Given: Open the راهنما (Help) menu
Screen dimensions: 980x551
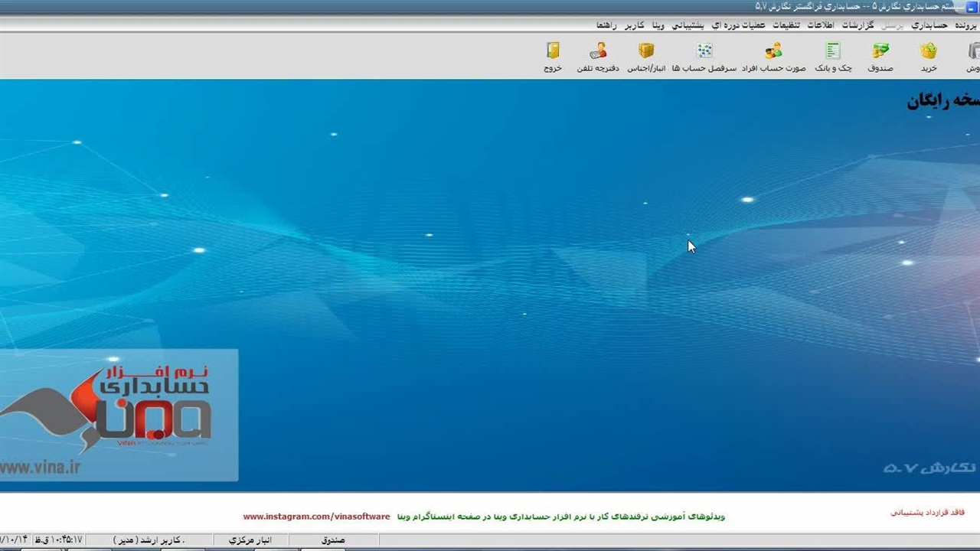Looking at the screenshot, I should 606,25.
